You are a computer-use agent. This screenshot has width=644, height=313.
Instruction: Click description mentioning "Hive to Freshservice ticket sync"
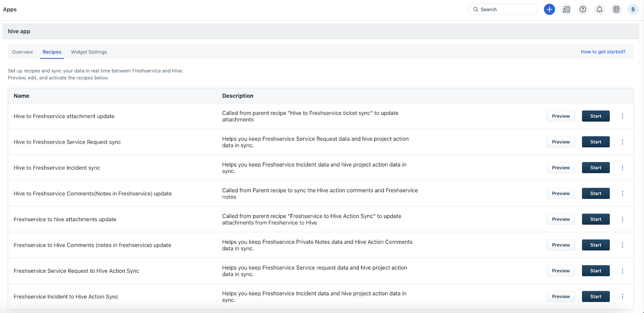tap(310, 116)
